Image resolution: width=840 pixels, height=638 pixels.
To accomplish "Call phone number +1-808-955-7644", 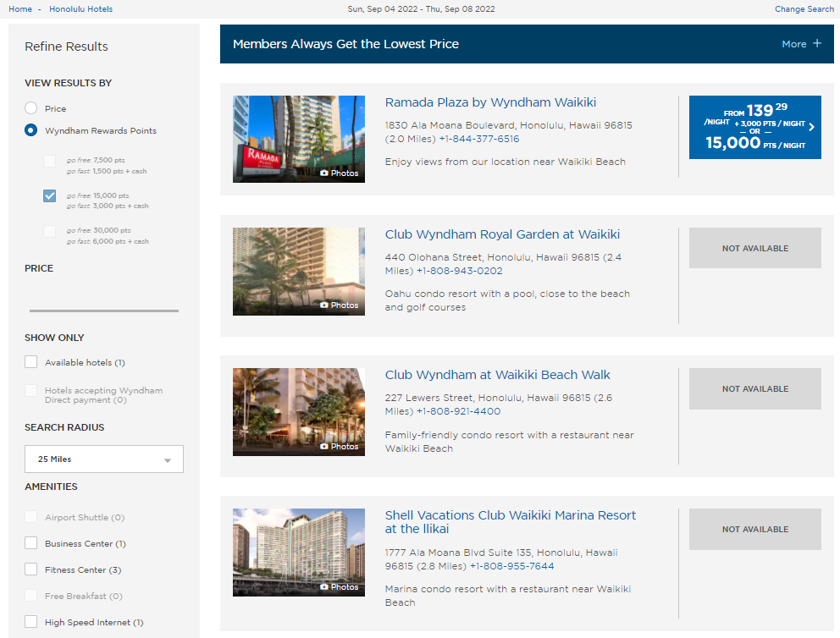I will click(511, 566).
